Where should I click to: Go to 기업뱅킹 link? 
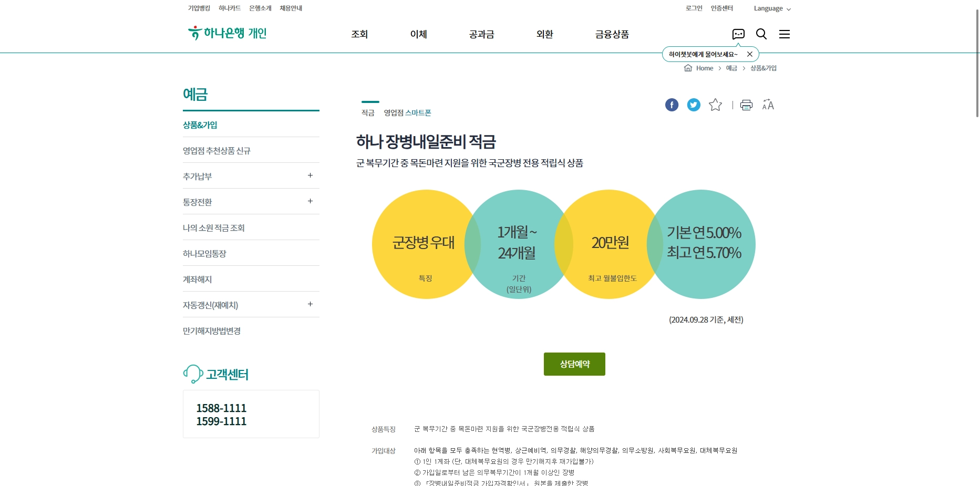(199, 8)
